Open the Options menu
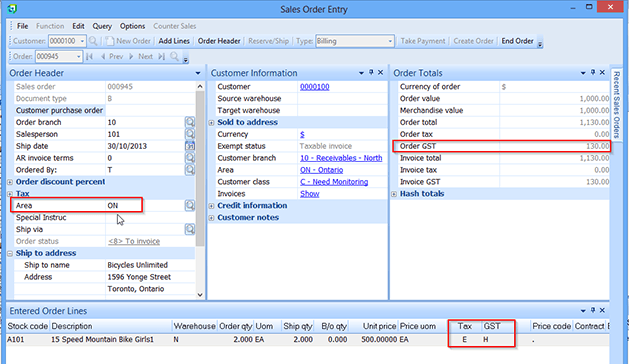Screen dimensions: 629x364 coord(132,26)
